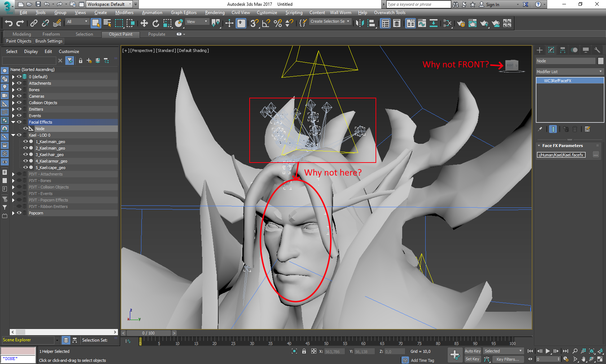Viewport: 606px width, 364px height.
Task: Click the Pin Stack icon
Action: tap(540, 129)
